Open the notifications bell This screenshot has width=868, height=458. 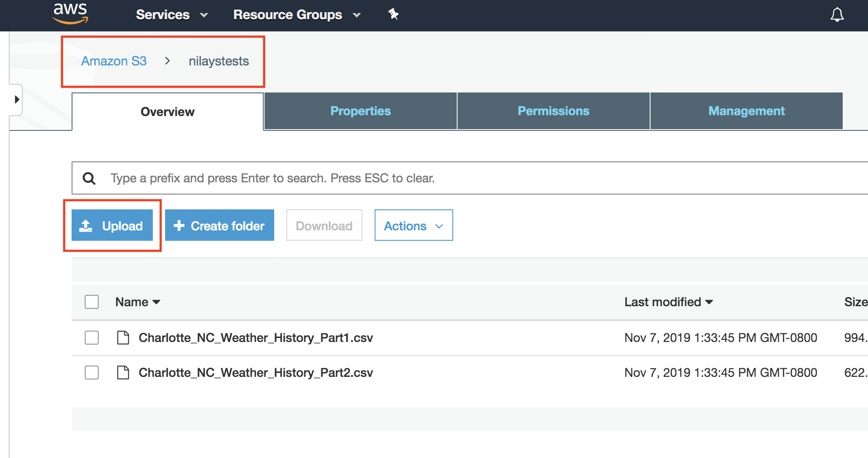click(x=837, y=15)
